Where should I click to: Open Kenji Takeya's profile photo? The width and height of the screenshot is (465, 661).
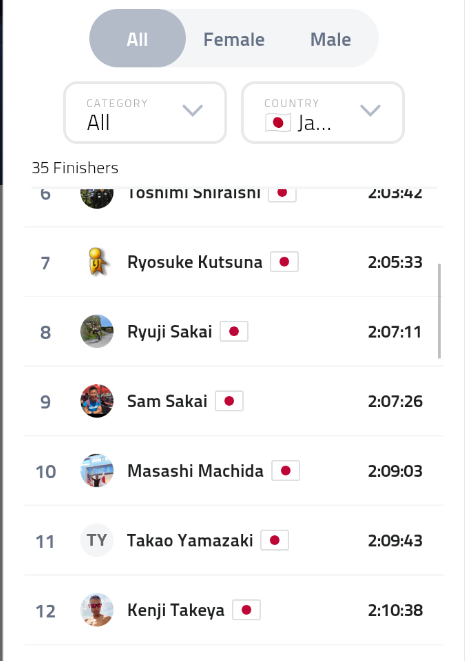point(97,610)
